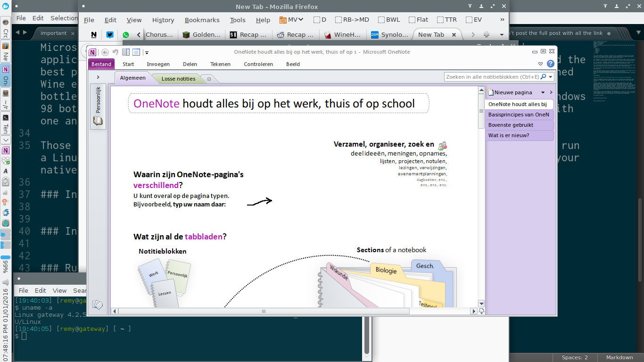Screen dimensions: 644x362
Task: Click the OneNote app icon in title bar
Action: coord(93,52)
